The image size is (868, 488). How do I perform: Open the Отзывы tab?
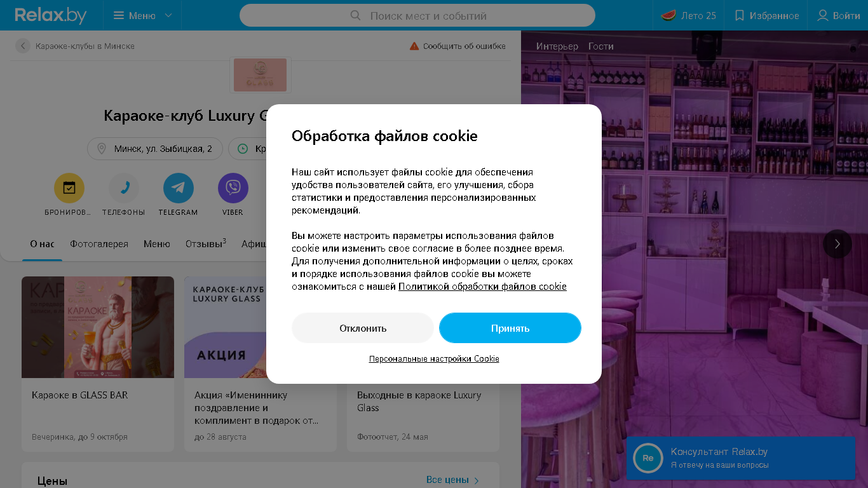206,244
